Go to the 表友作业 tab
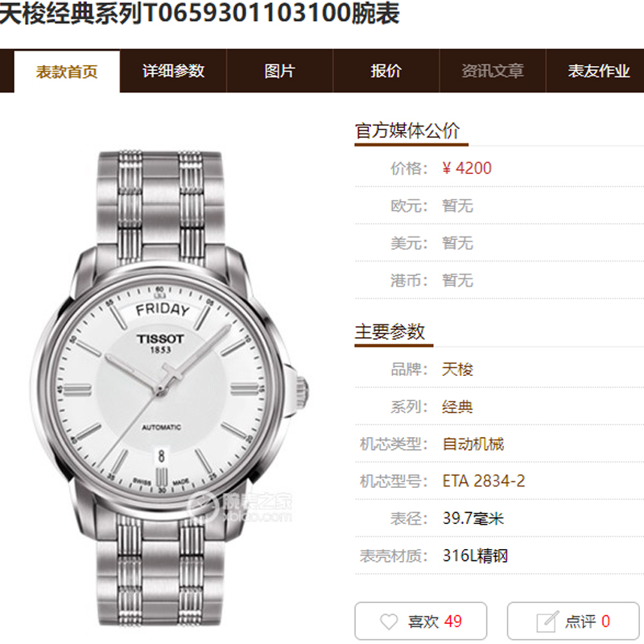Viewport: 644px width, 644px height. 598,71
